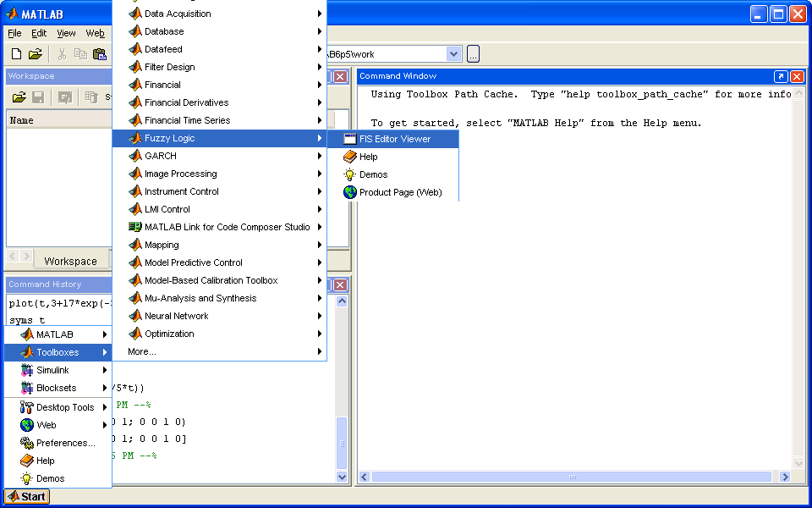The height and width of the screenshot is (508, 812).
Task: Click the Copy toolbar icon
Action: pyautogui.click(x=80, y=54)
